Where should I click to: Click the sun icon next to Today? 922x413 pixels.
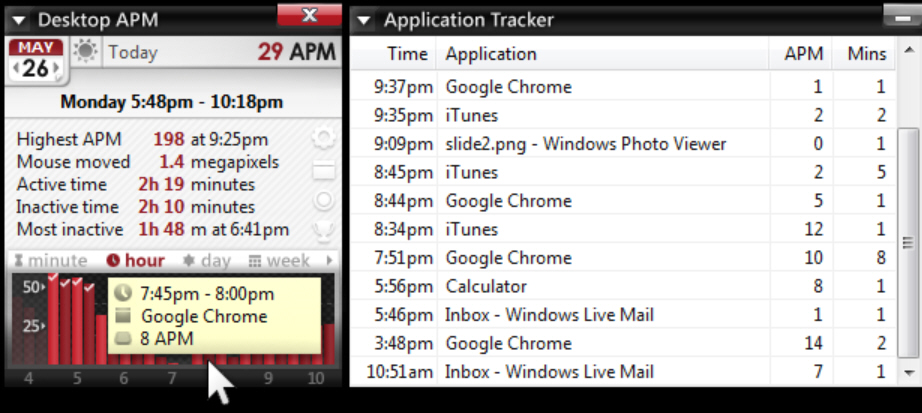tap(86, 52)
